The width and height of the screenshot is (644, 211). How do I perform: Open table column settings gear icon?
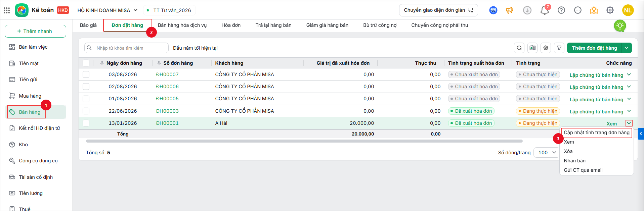[546, 48]
